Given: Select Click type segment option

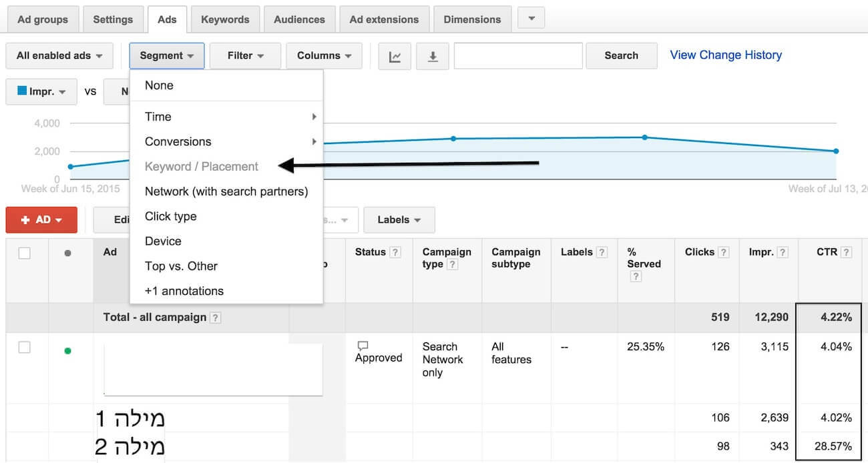Looking at the screenshot, I should [x=226, y=216].
